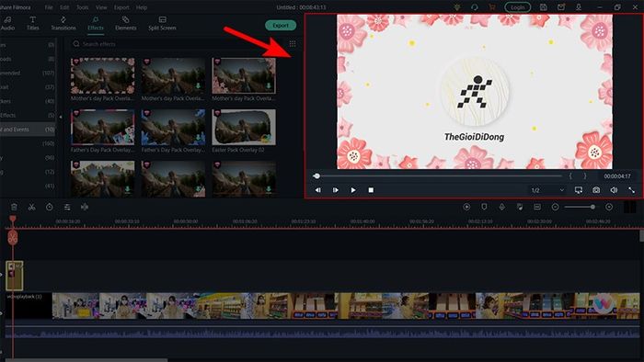Image resolution: width=644 pixels, height=362 pixels.
Task: Click the save project icon in title bar
Action: tap(543, 7)
